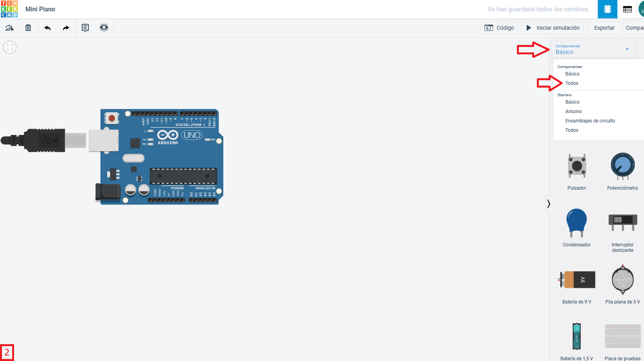Select the Pulsador component
The image size is (644, 361).
coord(576,166)
